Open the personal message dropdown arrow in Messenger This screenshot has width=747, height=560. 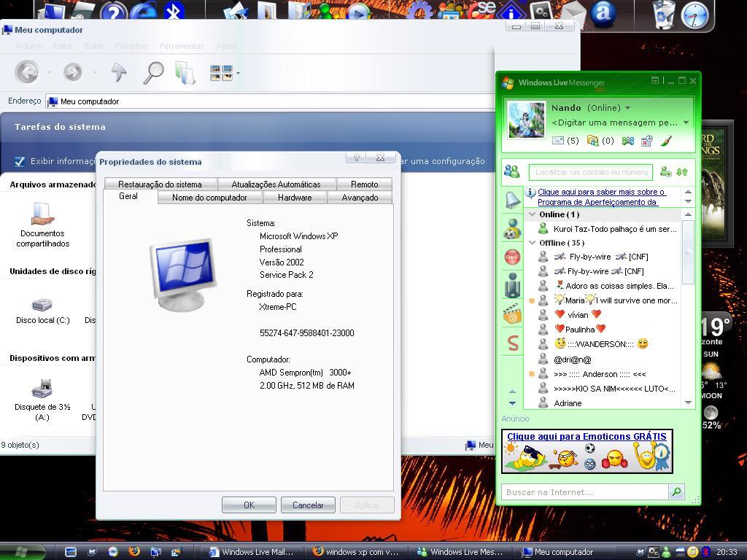[686, 122]
